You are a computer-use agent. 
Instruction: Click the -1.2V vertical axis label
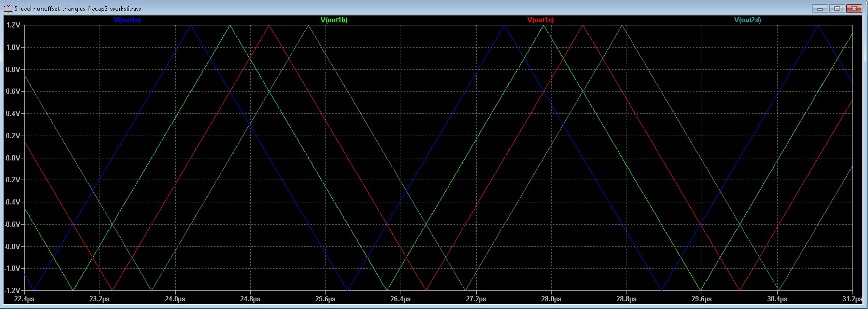point(11,291)
